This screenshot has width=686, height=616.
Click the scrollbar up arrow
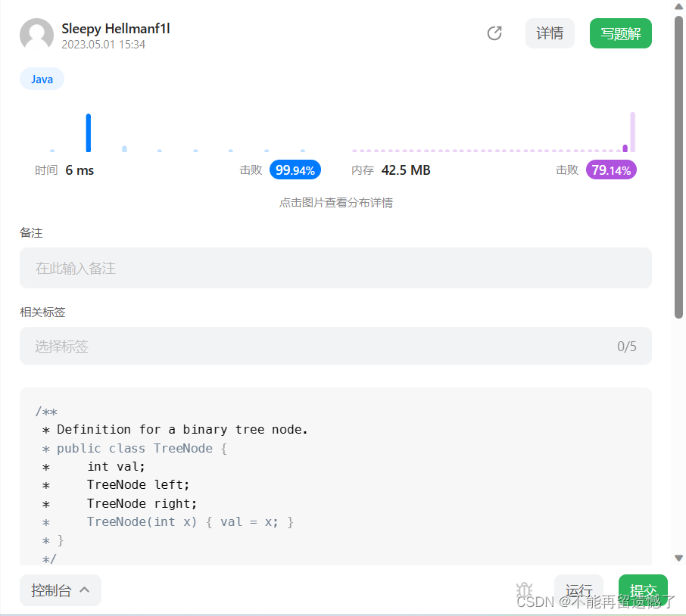[x=678, y=6]
